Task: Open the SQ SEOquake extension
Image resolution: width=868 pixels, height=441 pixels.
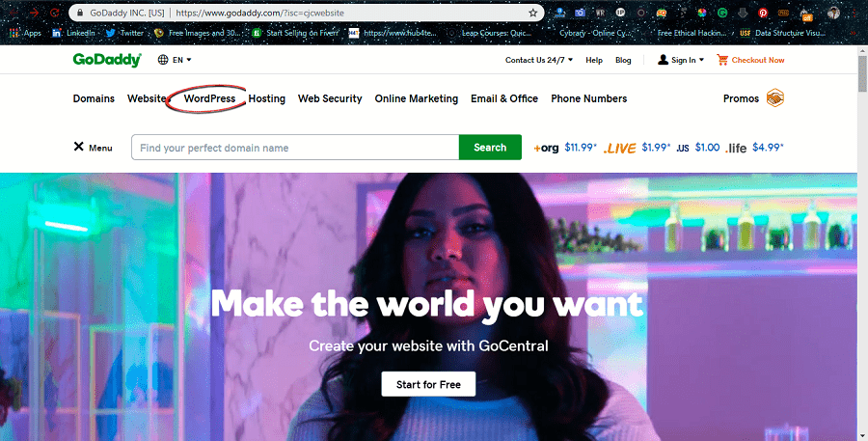Action: point(662,13)
